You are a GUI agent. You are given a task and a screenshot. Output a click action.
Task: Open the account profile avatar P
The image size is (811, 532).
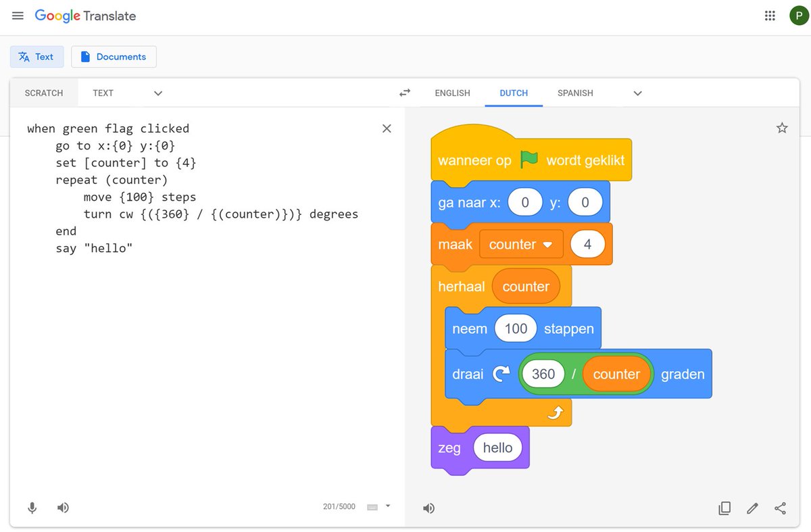(x=798, y=16)
